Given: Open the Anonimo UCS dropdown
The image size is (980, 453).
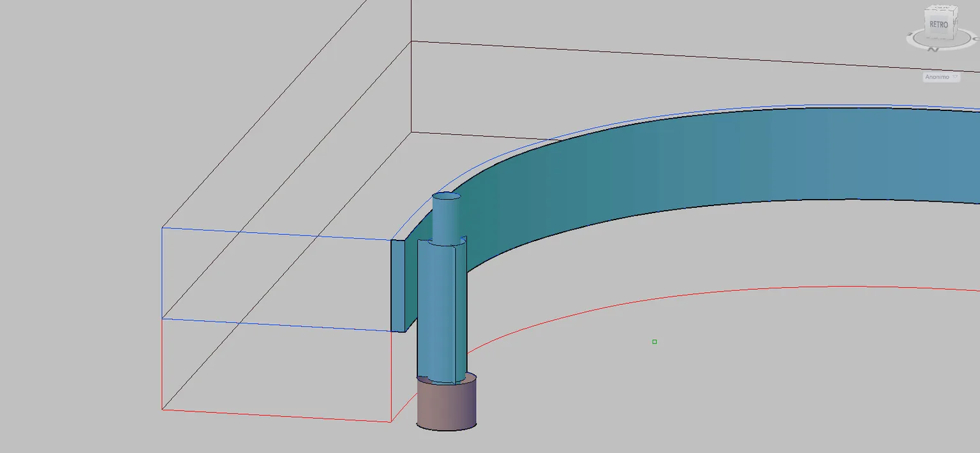Looking at the screenshot, I should [942, 77].
